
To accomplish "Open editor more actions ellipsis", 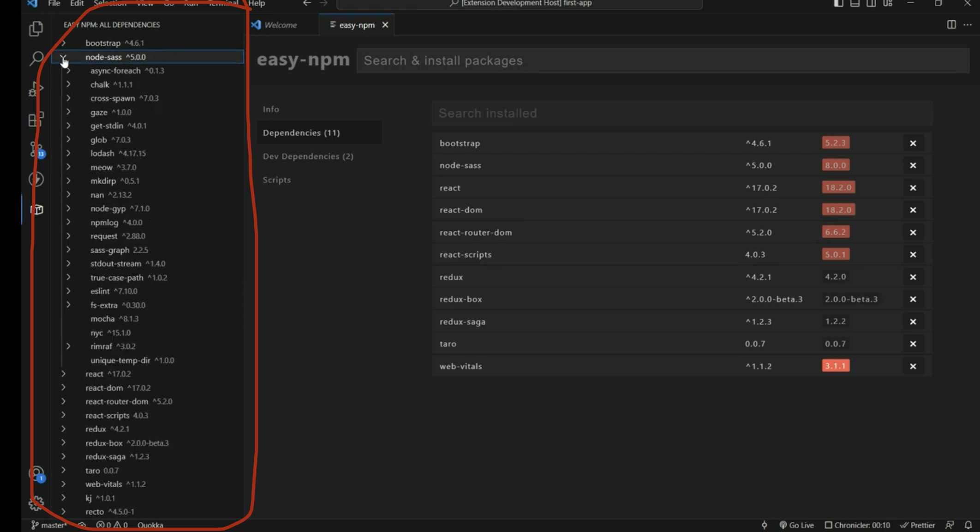I will point(968,24).
